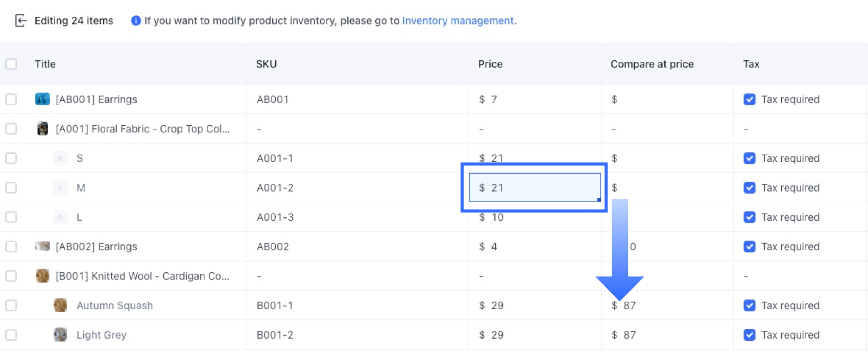Click the AB002 Earrings product thumbnail
Viewport: 868px width, 352px height.
(42, 246)
